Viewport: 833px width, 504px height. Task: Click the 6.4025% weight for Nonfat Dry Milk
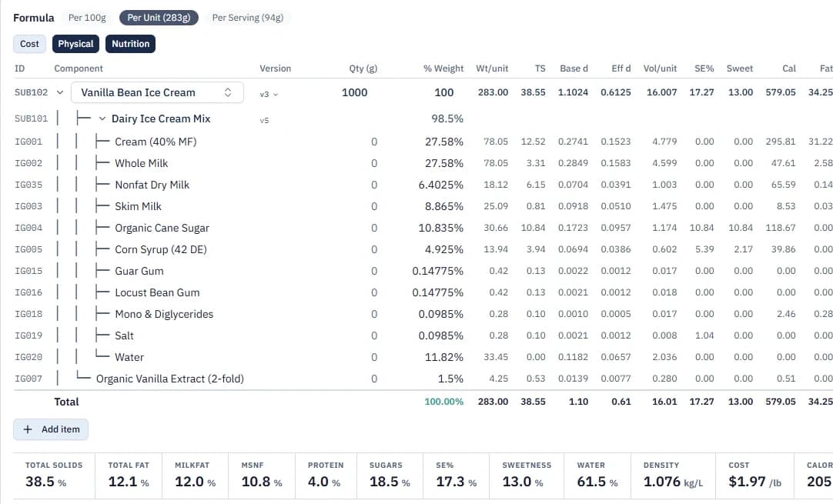(440, 185)
